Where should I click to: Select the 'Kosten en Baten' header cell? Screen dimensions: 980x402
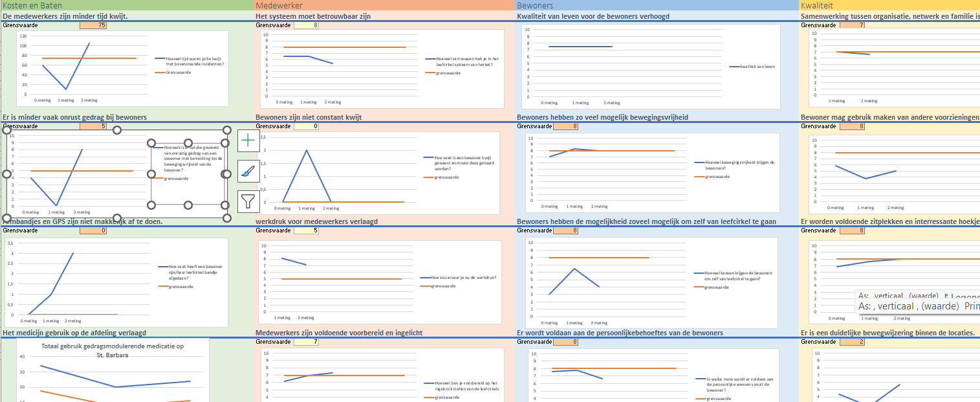point(127,5)
